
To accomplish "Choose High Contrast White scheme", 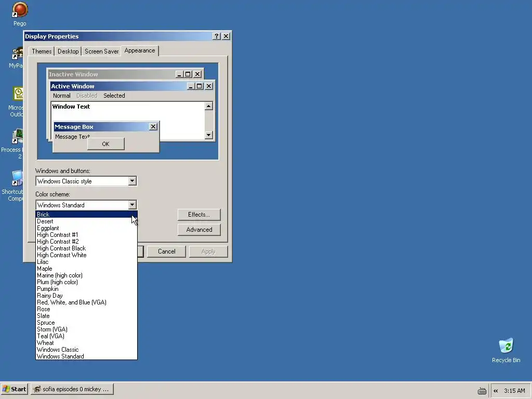I will point(87,255).
